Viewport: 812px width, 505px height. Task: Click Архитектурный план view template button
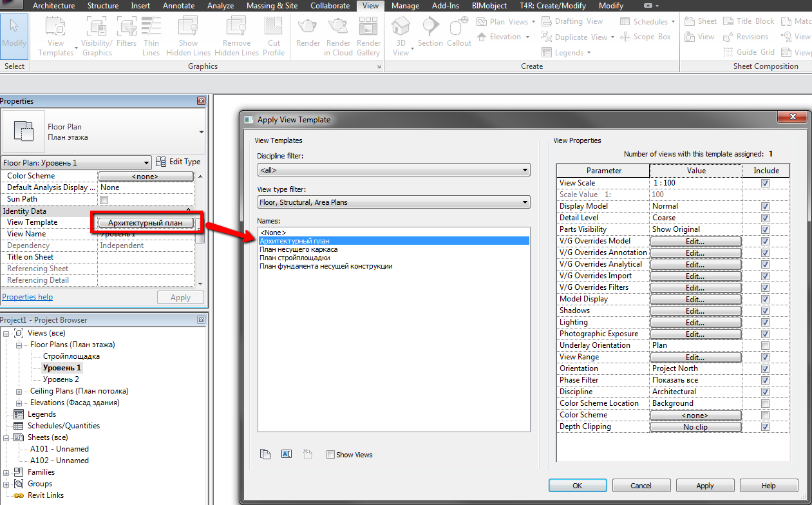pos(146,223)
